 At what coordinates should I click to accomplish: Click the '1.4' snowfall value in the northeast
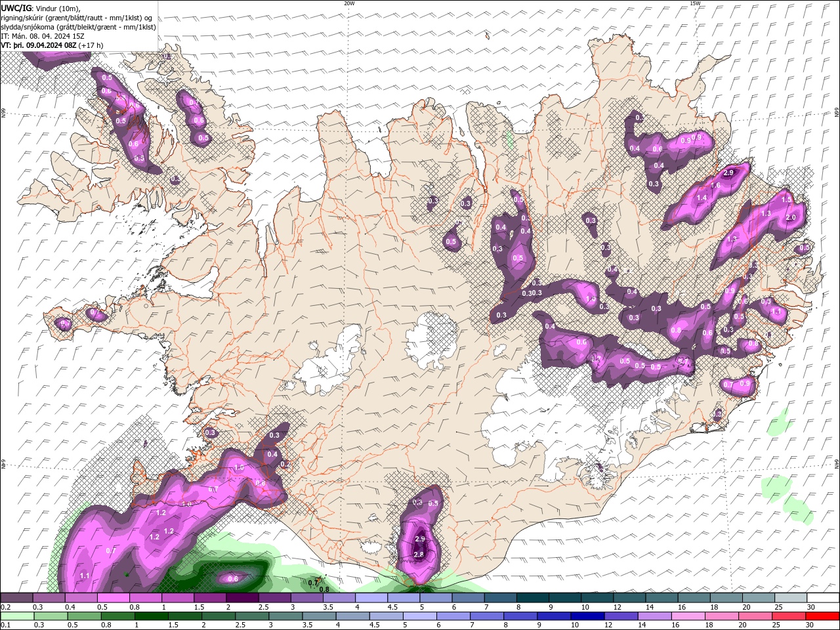coord(702,198)
